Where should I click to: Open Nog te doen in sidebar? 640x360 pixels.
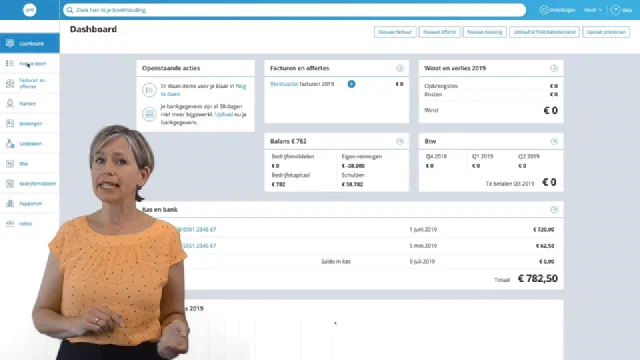[x=29, y=63]
